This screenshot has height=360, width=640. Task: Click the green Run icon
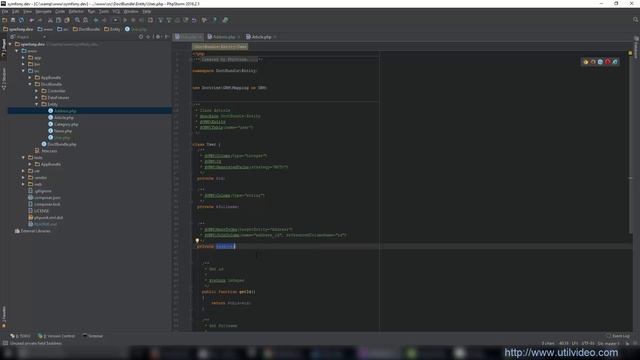coord(125,20)
